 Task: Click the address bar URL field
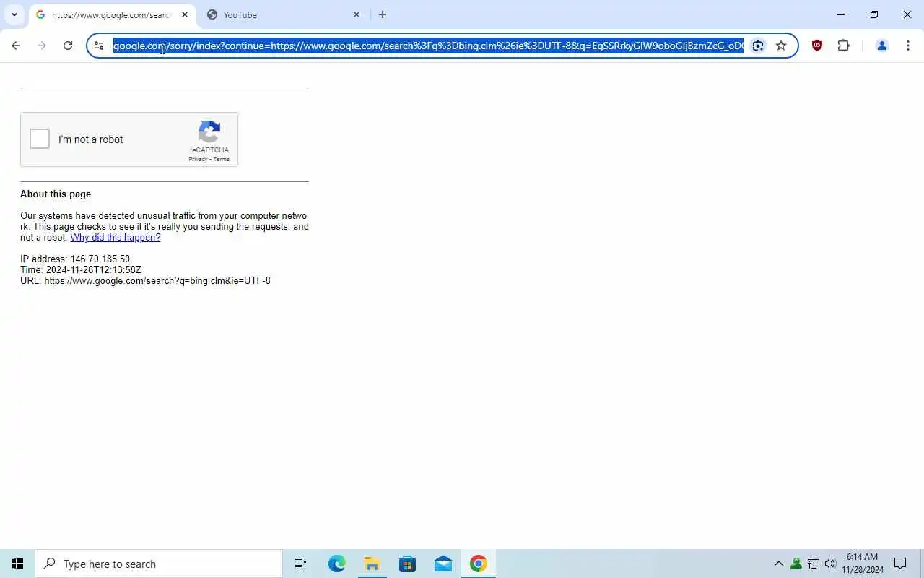[428, 46]
